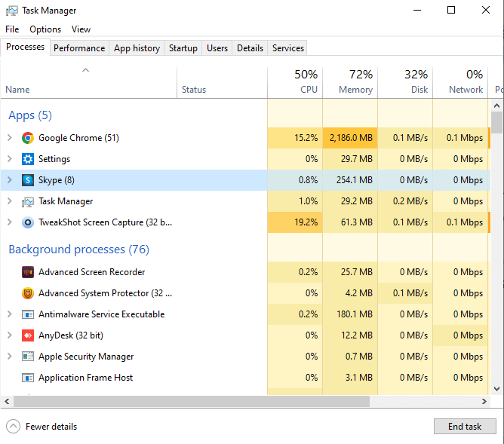The image size is (504, 444).
Task: Click the Advanced System Protector shield icon
Action: tap(28, 293)
